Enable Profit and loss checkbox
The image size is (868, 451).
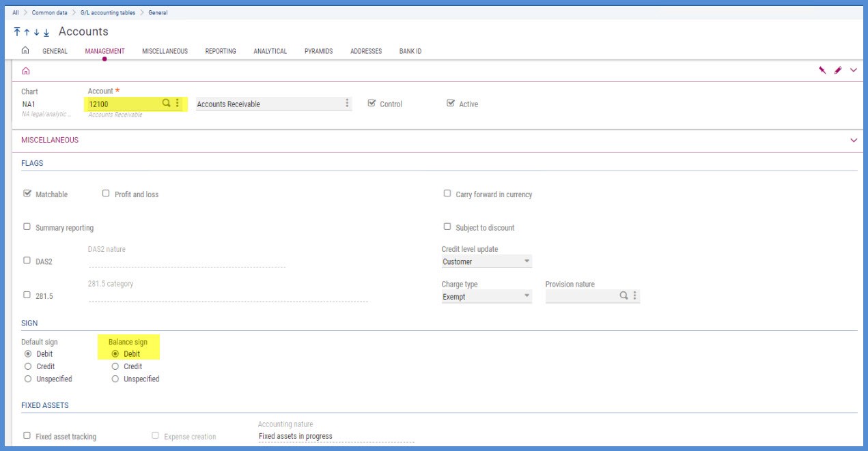click(106, 194)
